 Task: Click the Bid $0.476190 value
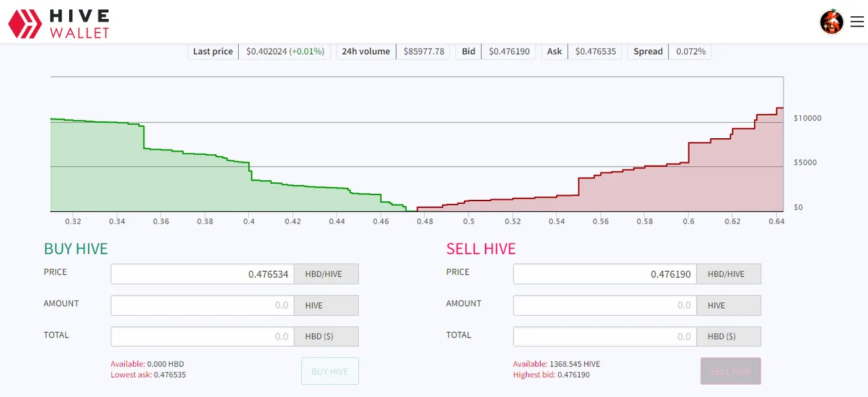pos(509,51)
